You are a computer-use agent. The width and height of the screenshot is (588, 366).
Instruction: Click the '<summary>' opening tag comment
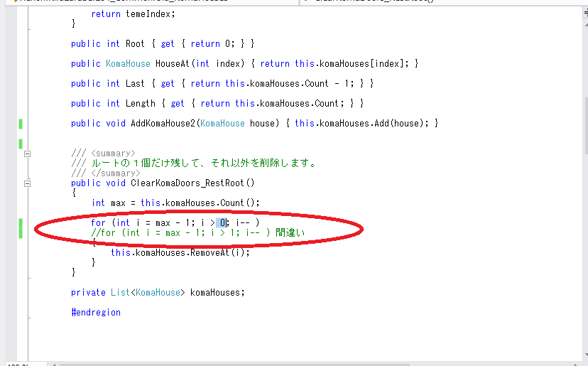113,154
